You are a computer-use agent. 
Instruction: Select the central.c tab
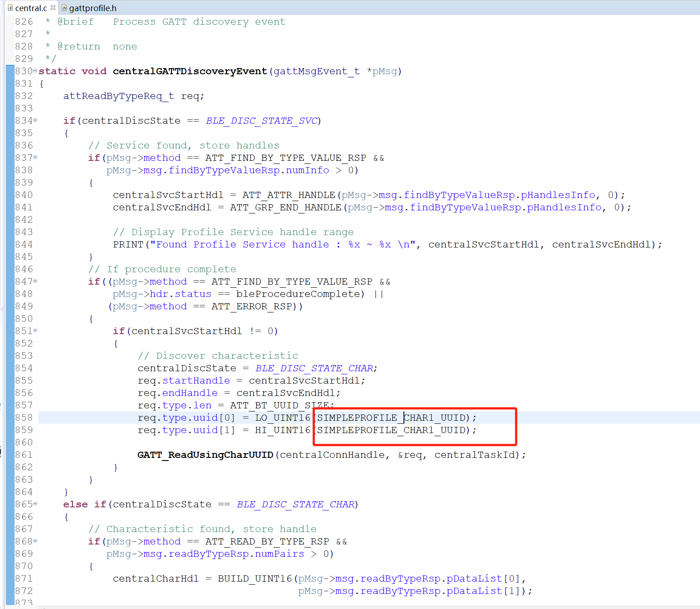pyautogui.click(x=30, y=8)
